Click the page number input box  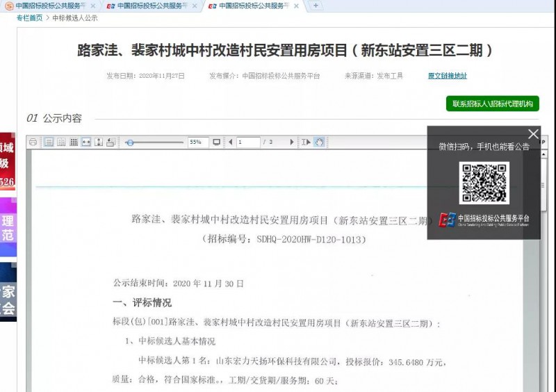pyautogui.click(x=248, y=142)
